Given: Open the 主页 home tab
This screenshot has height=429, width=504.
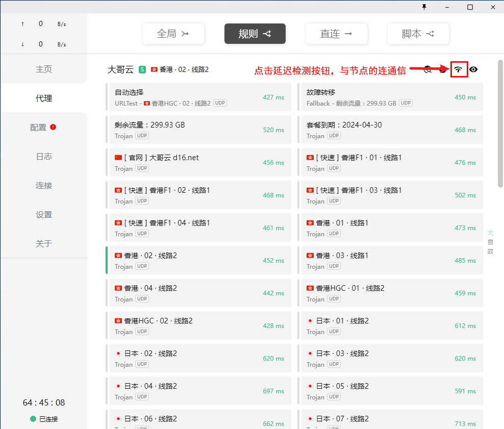Looking at the screenshot, I should [x=44, y=69].
